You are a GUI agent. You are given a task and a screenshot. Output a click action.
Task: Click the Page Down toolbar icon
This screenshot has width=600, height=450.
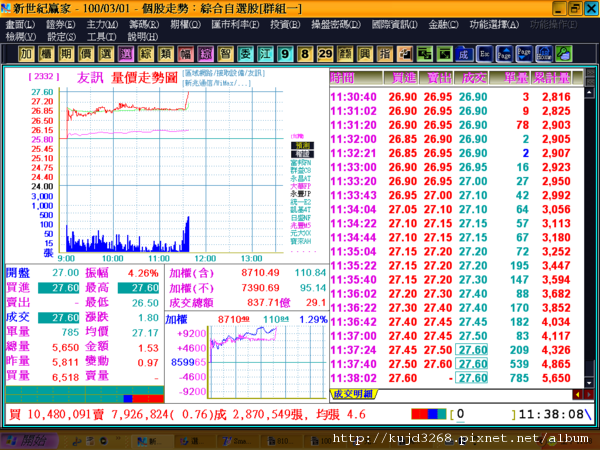(x=524, y=54)
